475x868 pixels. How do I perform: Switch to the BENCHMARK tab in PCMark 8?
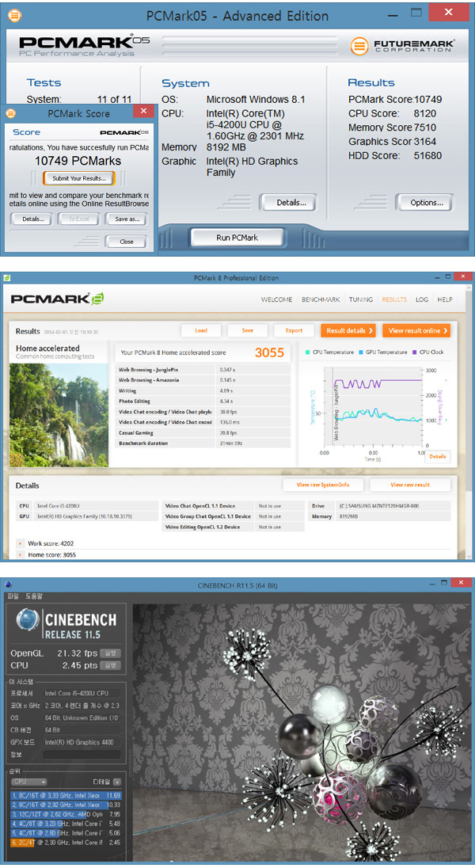pyautogui.click(x=321, y=299)
